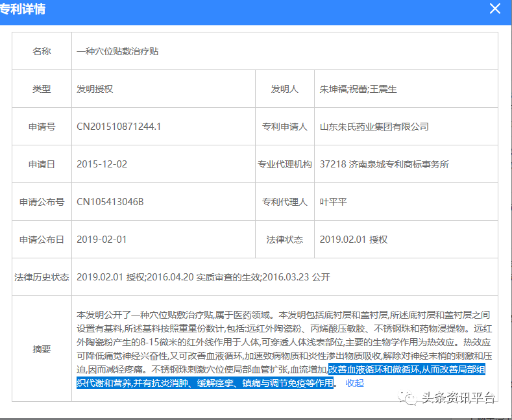
Task: Click the patent name 一种穴位贴敷治疗贴
Action: point(117,51)
